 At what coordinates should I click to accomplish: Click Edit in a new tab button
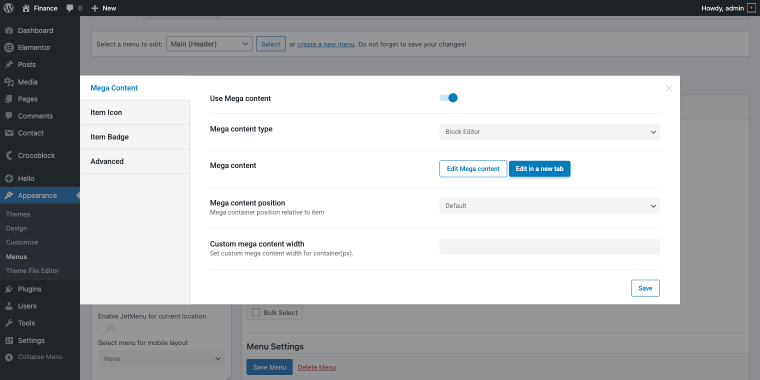click(x=539, y=169)
